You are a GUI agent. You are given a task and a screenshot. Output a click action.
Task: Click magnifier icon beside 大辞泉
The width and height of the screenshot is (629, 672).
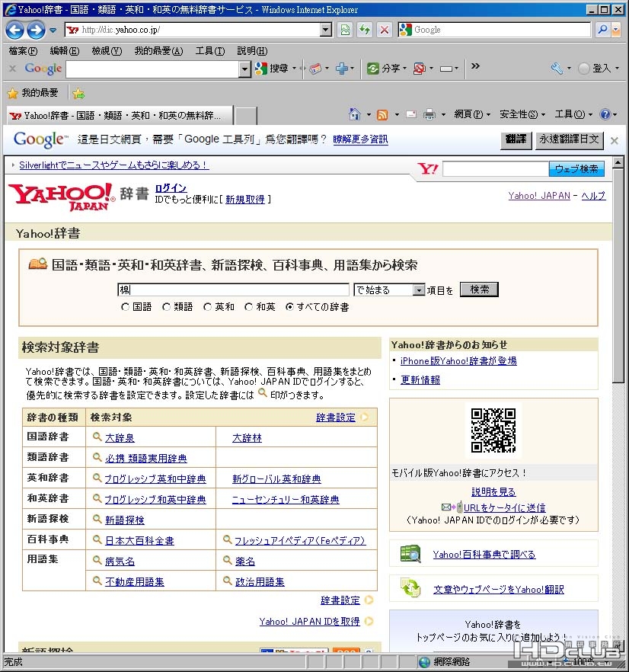[97, 437]
